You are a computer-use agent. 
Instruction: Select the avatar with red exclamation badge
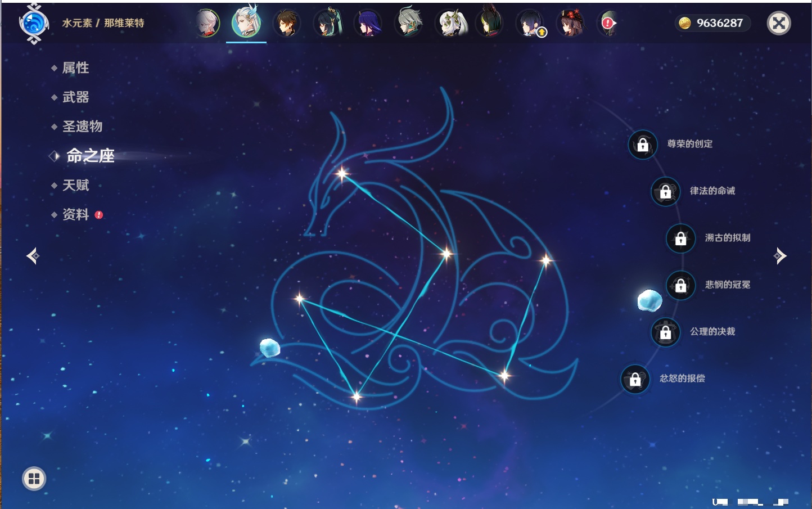tap(608, 24)
